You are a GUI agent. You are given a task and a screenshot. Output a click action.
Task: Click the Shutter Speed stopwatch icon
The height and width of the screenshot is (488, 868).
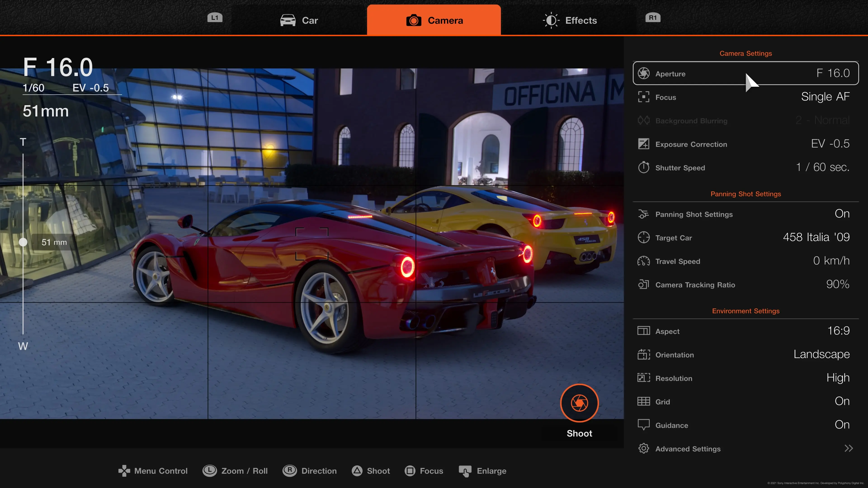[x=644, y=167]
